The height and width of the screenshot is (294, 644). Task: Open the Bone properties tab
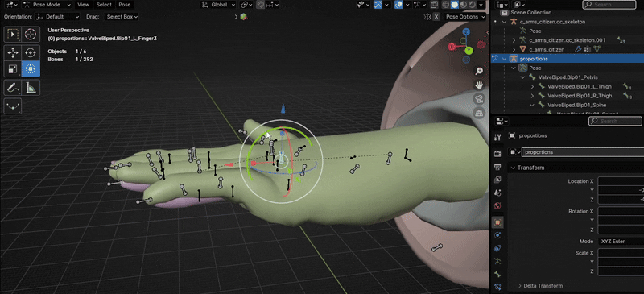tap(497, 274)
